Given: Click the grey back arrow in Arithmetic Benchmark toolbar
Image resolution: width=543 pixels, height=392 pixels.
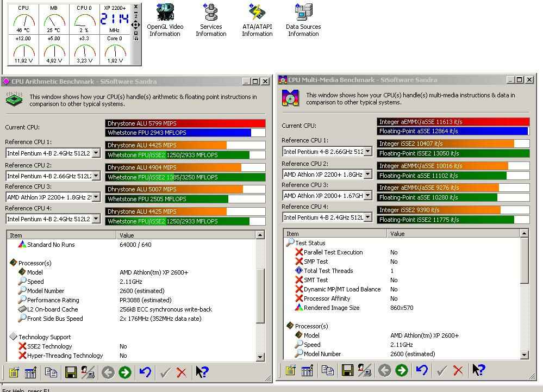Looking at the screenshot, I should [x=108, y=372].
